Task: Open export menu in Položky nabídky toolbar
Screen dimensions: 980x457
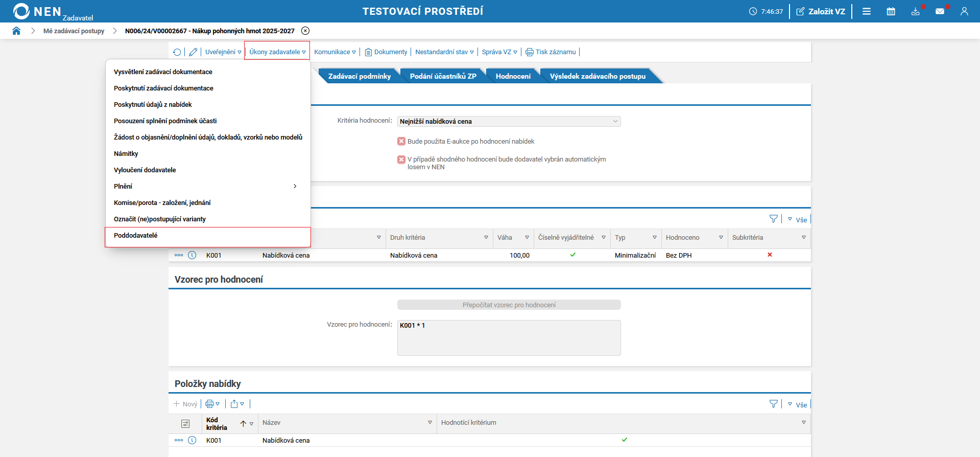Action: (x=237, y=404)
